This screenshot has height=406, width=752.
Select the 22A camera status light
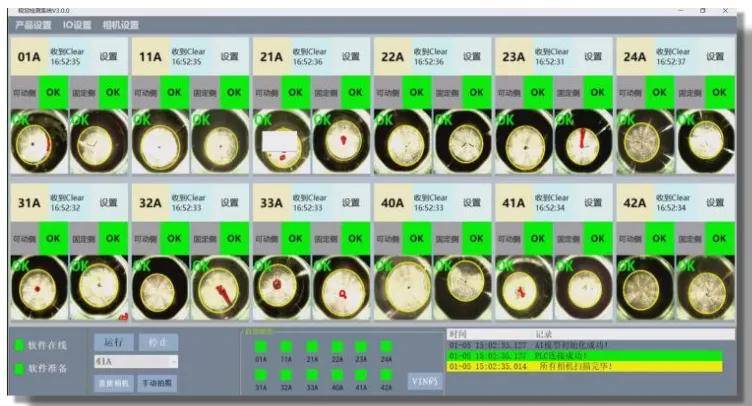(x=337, y=347)
